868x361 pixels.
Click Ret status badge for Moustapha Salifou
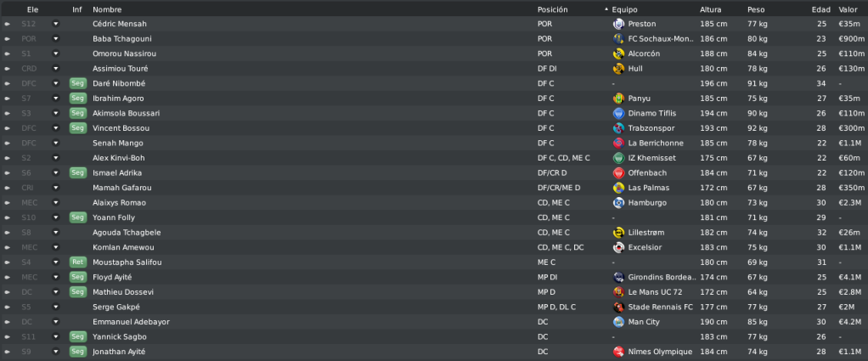(78, 262)
